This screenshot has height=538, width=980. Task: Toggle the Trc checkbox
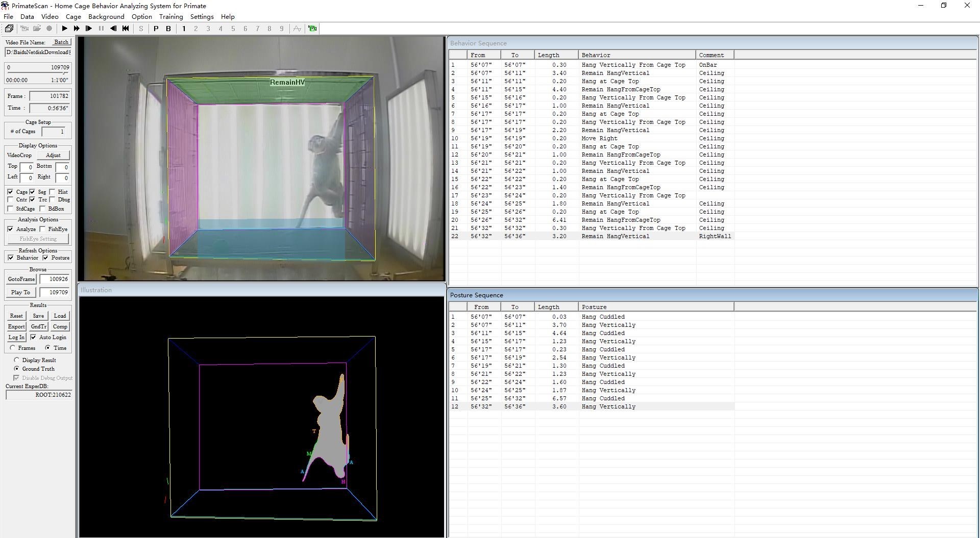(33, 199)
